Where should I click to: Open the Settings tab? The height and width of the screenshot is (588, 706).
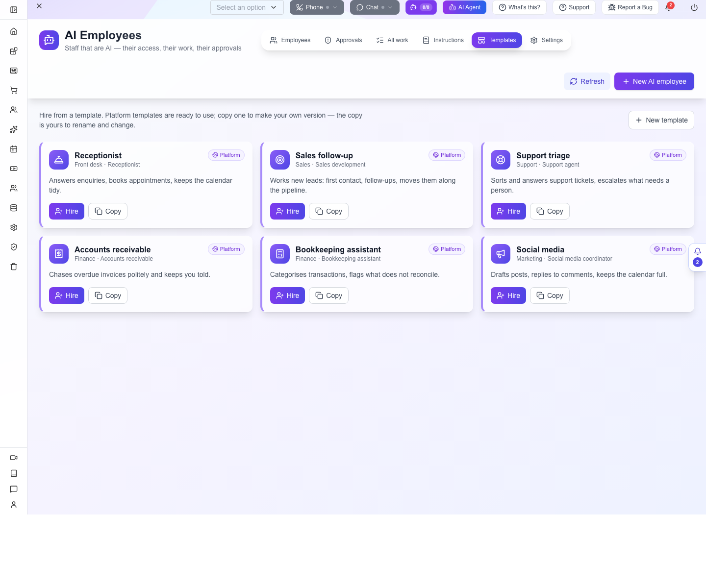click(547, 40)
